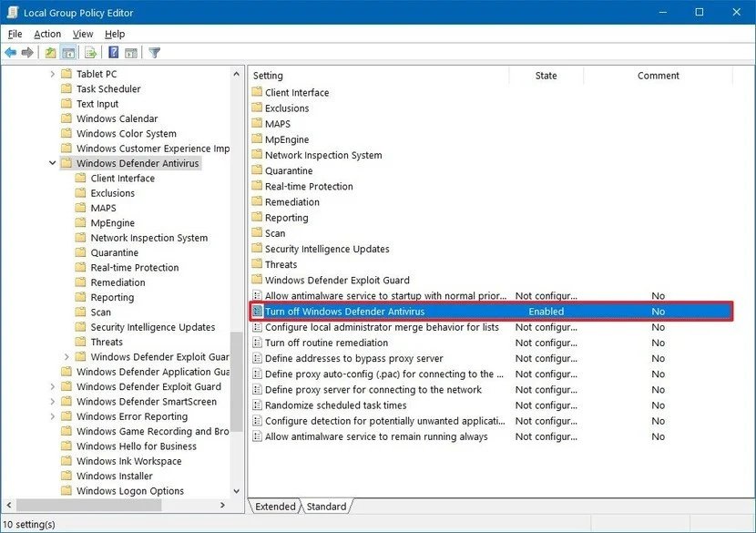This screenshot has height=533, width=756.
Task: Select Windows Calendar in the tree
Action: (117, 118)
